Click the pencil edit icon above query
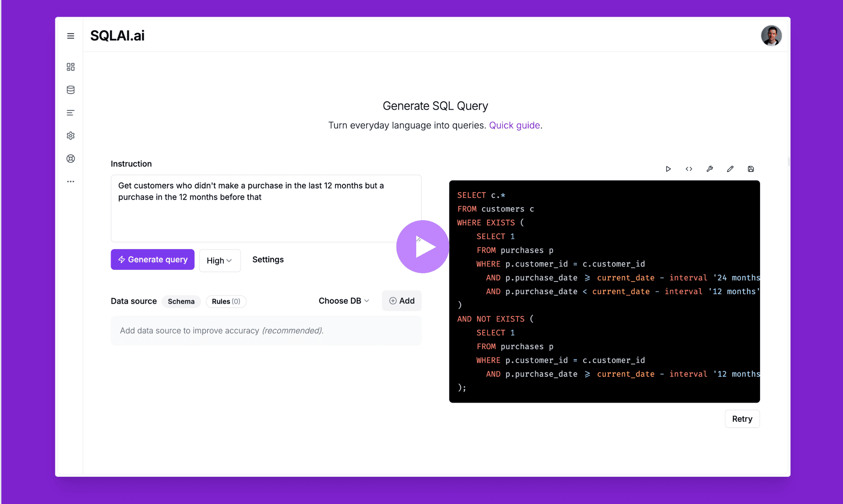 point(730,169)
